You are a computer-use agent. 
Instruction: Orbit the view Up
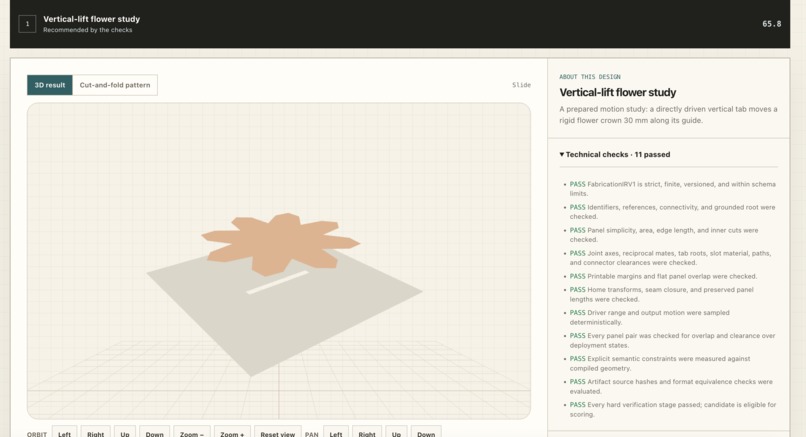coord(125,433)
